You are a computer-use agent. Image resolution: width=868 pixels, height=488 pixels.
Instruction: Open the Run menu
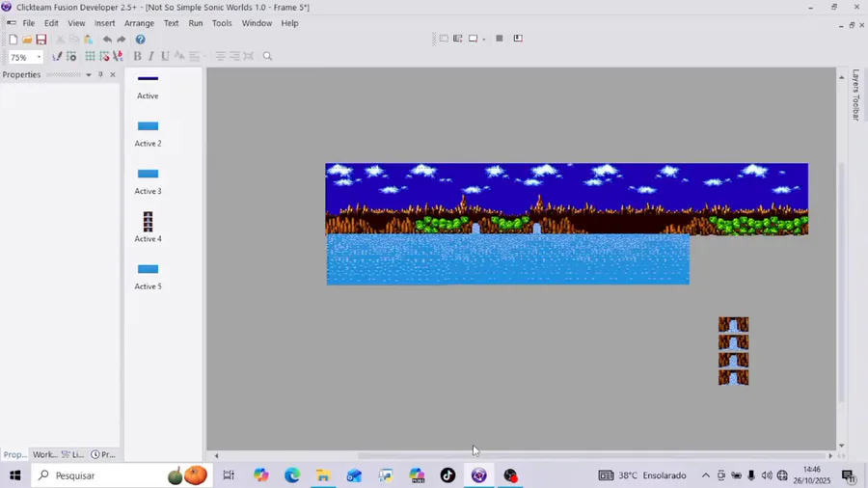[x=196, y=23]
